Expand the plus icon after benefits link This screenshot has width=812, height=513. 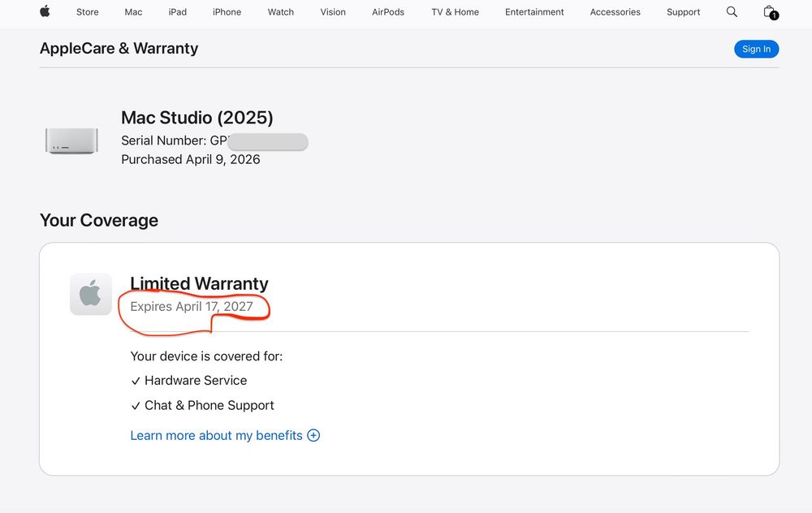coord(313,435)
